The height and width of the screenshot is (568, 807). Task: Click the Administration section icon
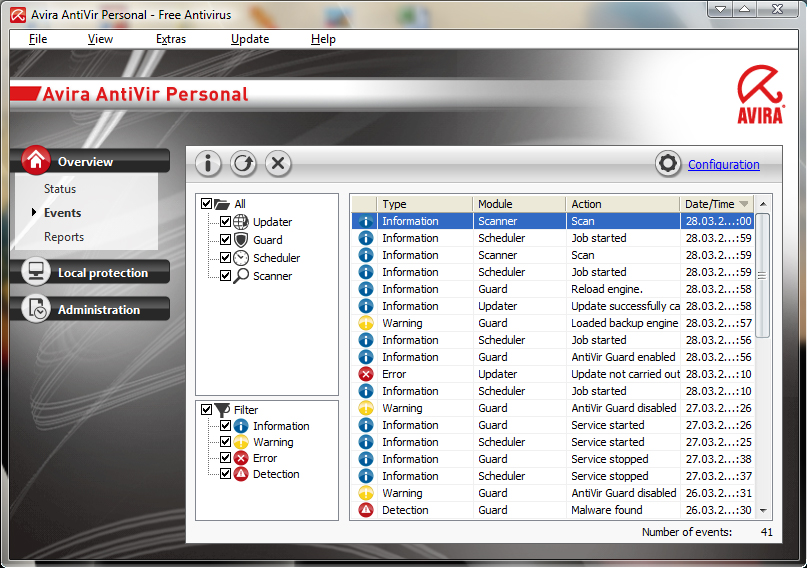(36, 309)
